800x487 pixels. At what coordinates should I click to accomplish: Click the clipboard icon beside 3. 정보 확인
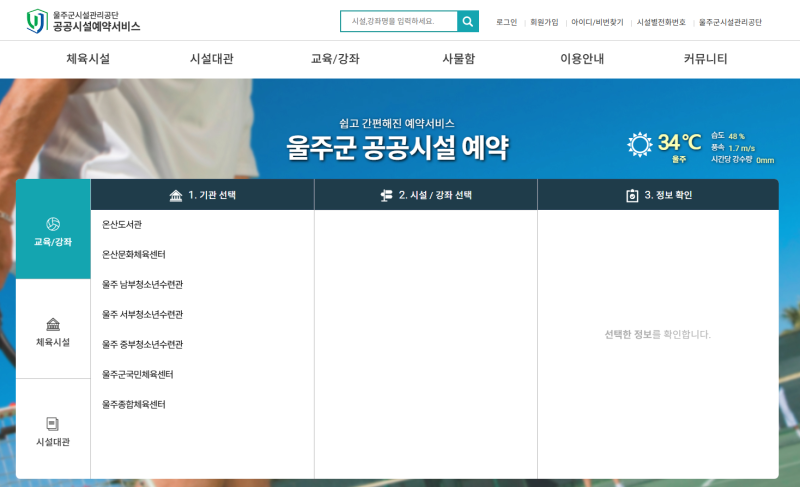pos(632,195)
